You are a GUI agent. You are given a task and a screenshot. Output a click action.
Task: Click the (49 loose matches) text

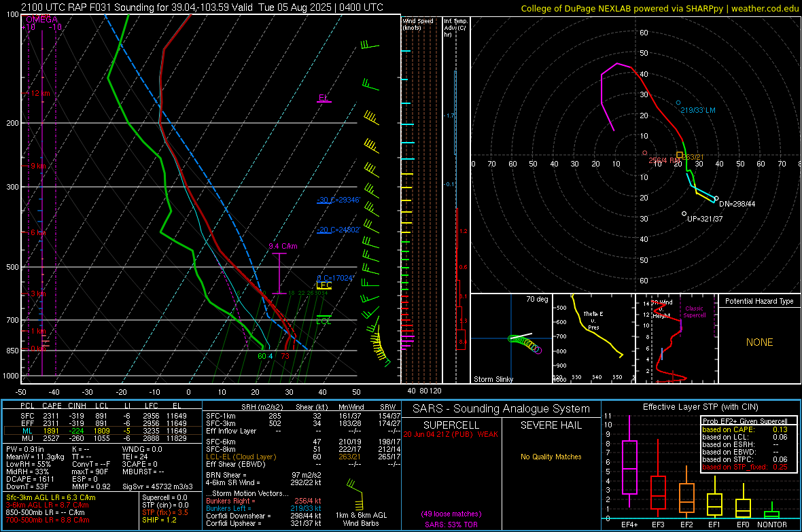[451, 514]
